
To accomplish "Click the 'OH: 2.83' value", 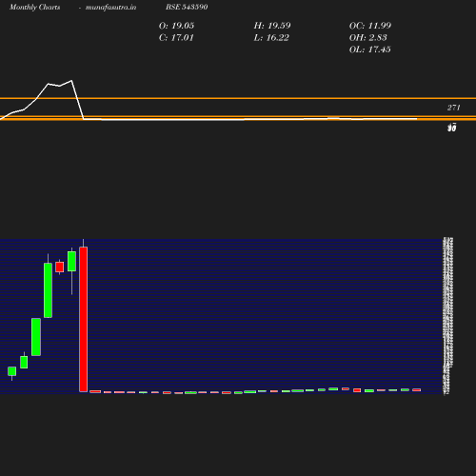I will pos(368,38).
